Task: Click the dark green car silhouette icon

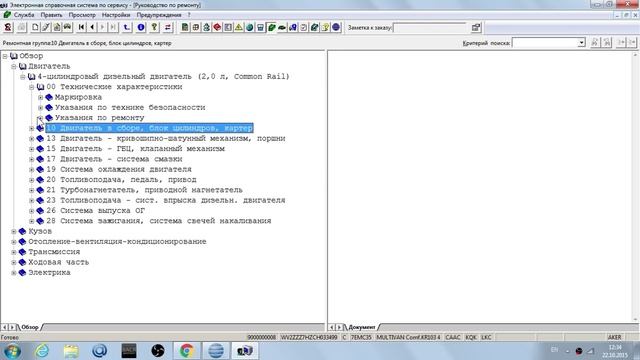Action: tap(282, 27)
